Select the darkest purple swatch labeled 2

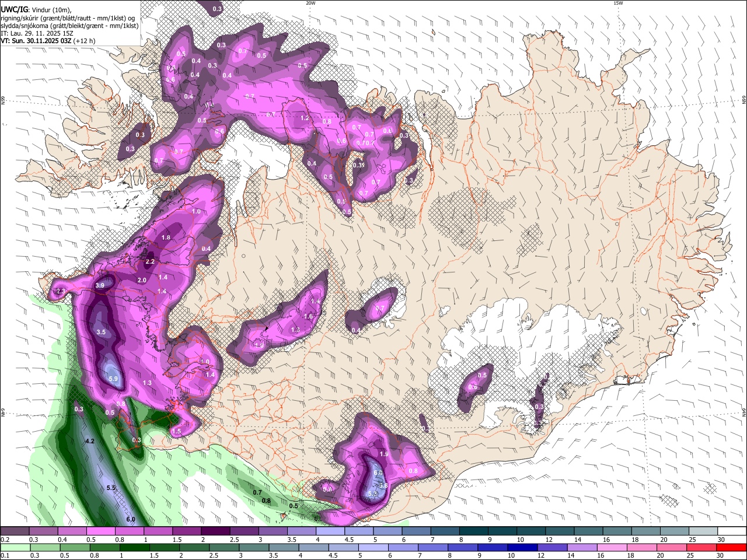click(215, 531)
